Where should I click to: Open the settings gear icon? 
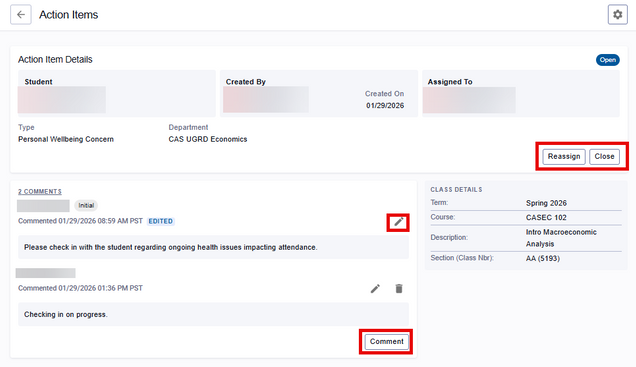coord(617,15)
